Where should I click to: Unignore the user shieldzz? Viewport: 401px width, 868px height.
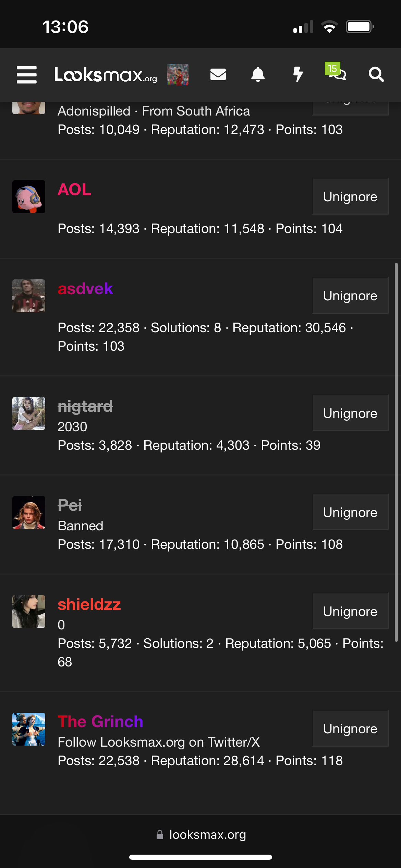350,612
